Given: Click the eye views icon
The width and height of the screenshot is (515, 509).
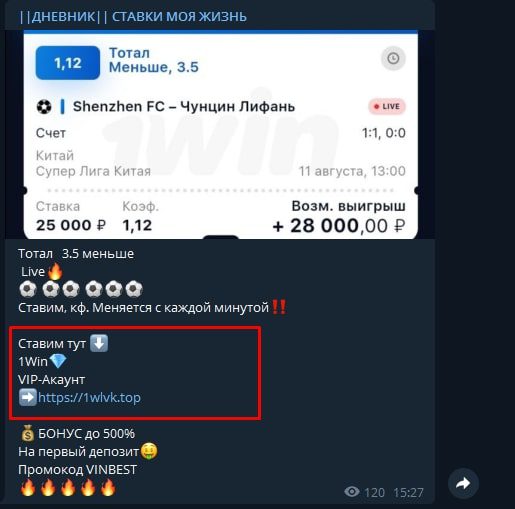Looking at the screenshot, I should pyautogui.click(x=352, y=491).
